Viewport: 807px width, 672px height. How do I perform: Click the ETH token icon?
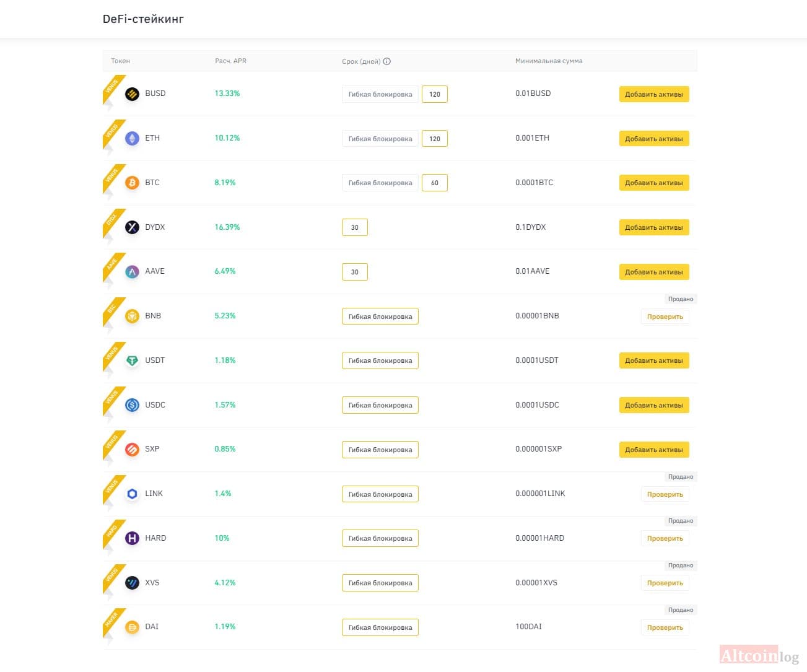pyautogui.click(x=132, y=138)
